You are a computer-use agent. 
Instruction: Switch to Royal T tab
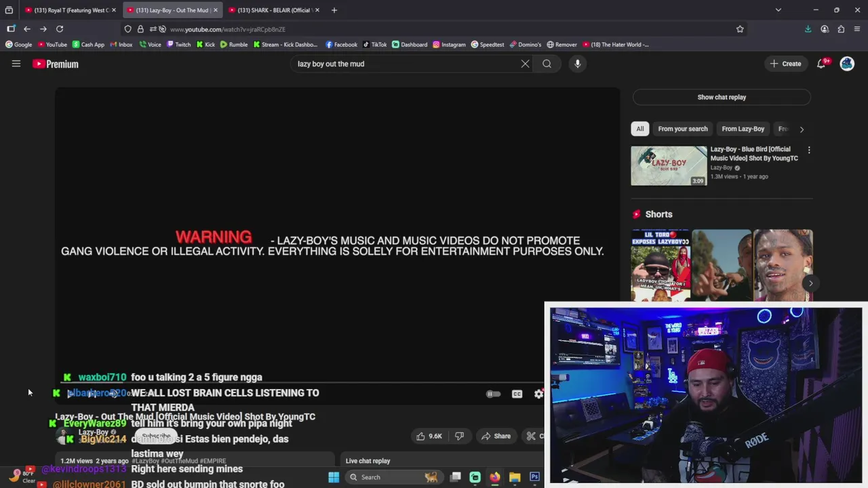[x=71, y=10]
